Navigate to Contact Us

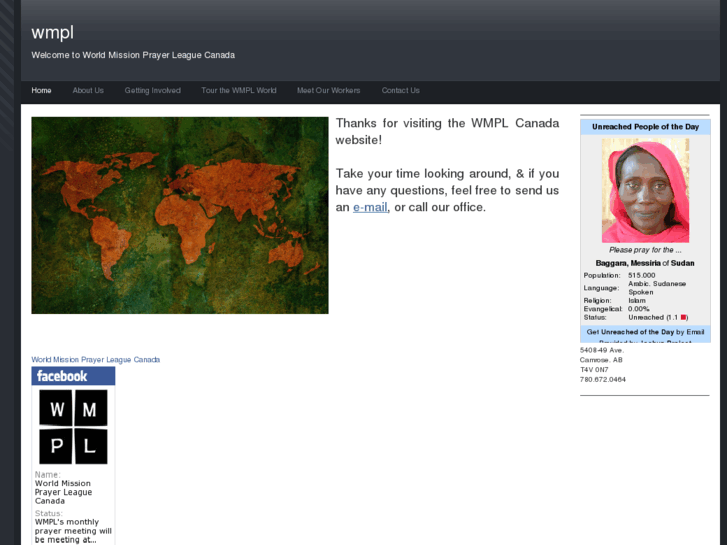[x=401, y=90]
